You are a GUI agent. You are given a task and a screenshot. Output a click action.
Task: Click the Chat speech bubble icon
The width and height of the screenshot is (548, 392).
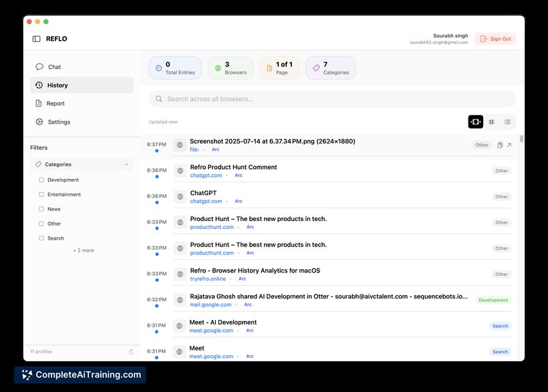point(39,67)
